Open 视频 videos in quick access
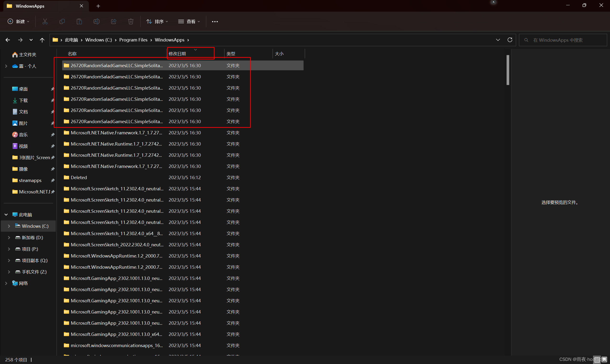This screenshot has width=610, height=364. tap(20, 146)
